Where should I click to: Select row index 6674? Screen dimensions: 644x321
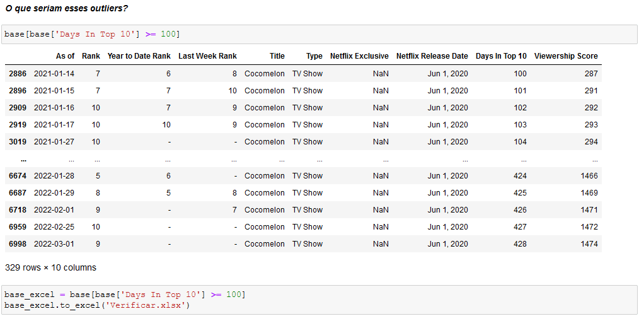click(x=18, y=175)
